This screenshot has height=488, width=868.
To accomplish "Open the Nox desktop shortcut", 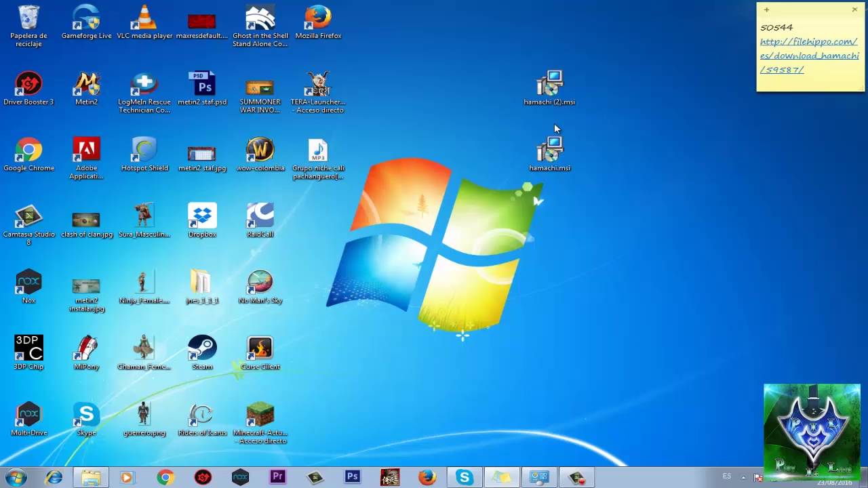I will click(x=28, y=287).
